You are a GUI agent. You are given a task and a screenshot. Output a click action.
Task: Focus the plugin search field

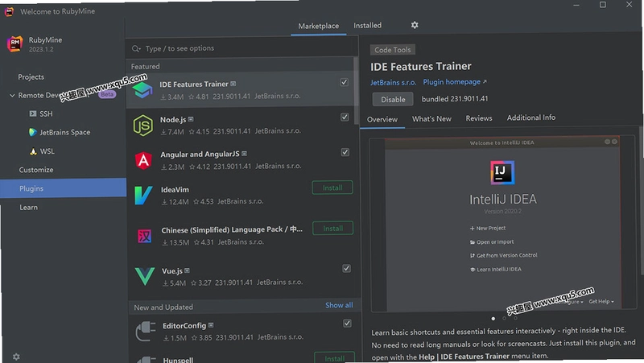242,48
